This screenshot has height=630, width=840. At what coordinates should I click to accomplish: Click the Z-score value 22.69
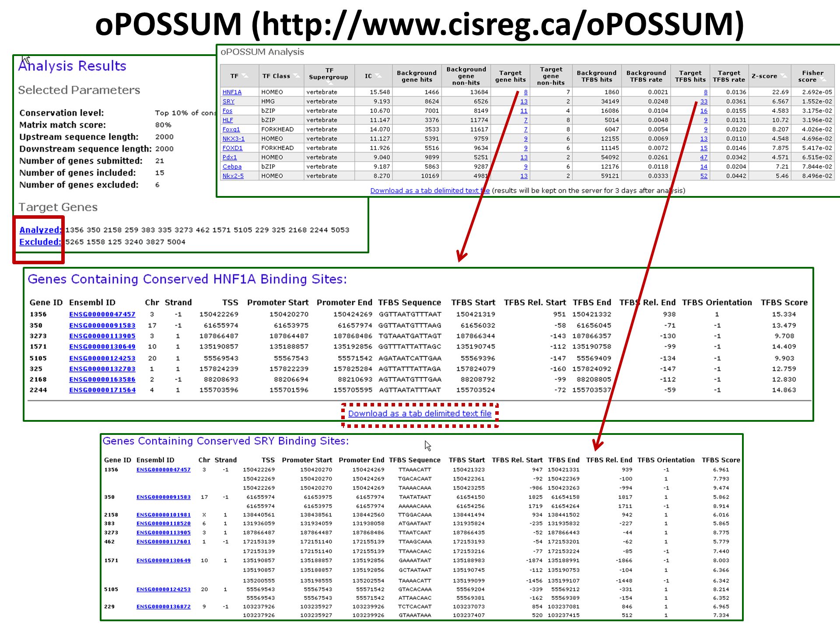pyautogui.click(x=780, y=92)
